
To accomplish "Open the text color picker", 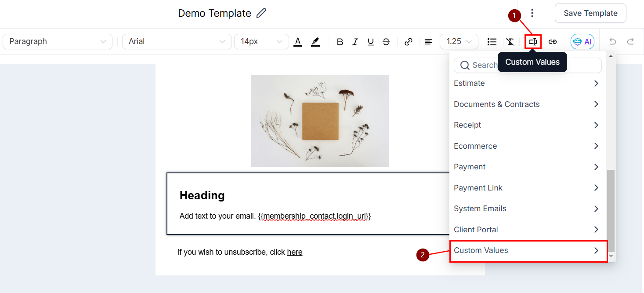I will [298, 42].
